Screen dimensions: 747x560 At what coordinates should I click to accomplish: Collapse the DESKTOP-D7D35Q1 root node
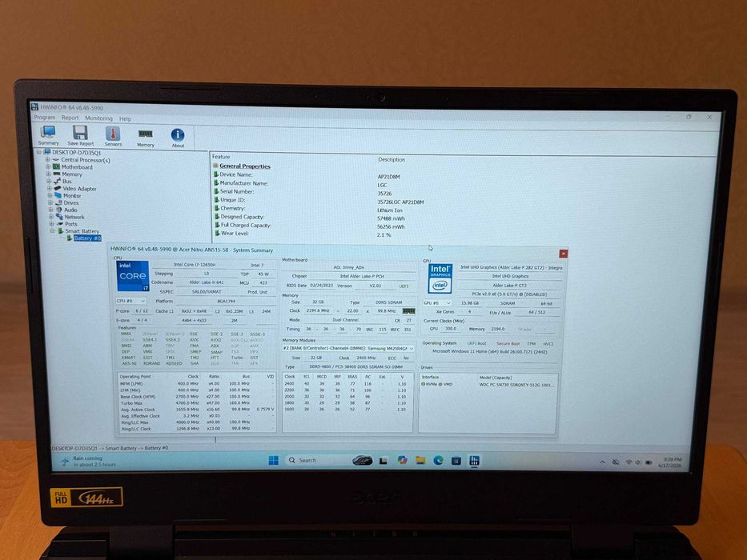(x=39, y=152)
